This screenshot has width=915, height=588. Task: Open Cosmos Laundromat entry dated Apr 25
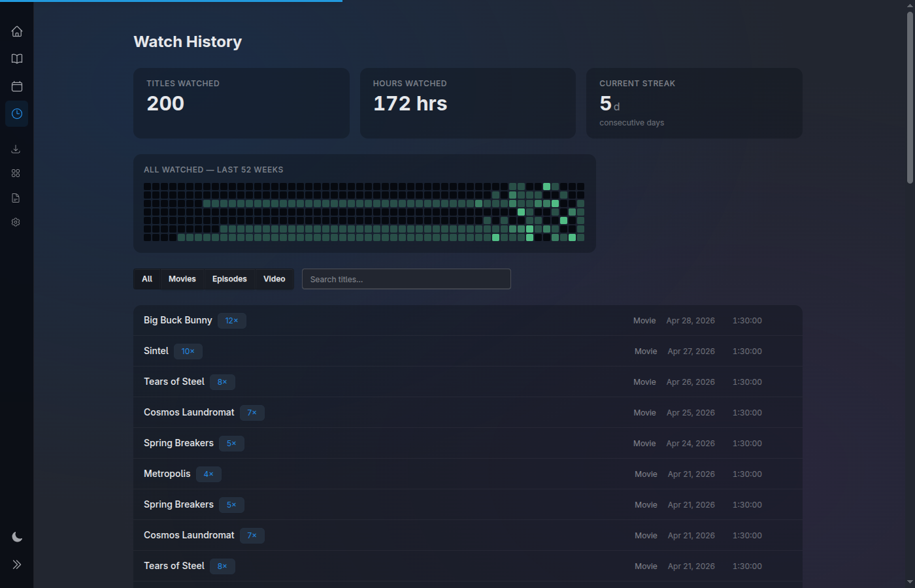pos(468,412)
